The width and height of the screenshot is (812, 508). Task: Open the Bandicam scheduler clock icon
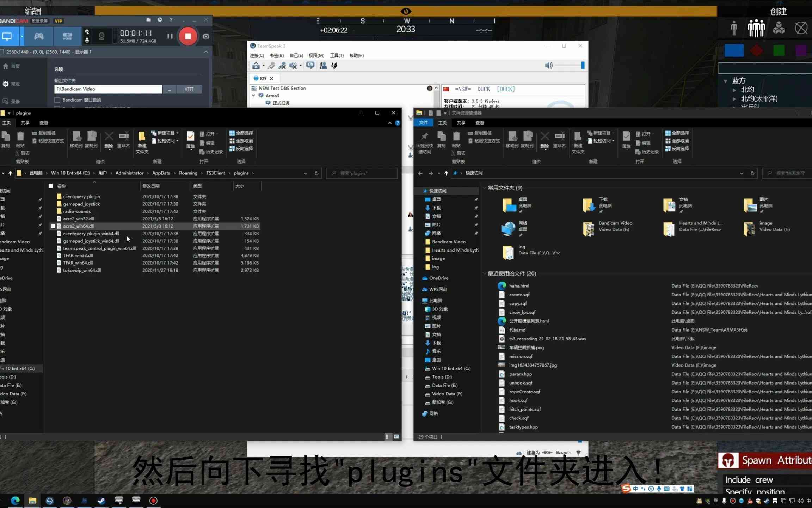160,20
